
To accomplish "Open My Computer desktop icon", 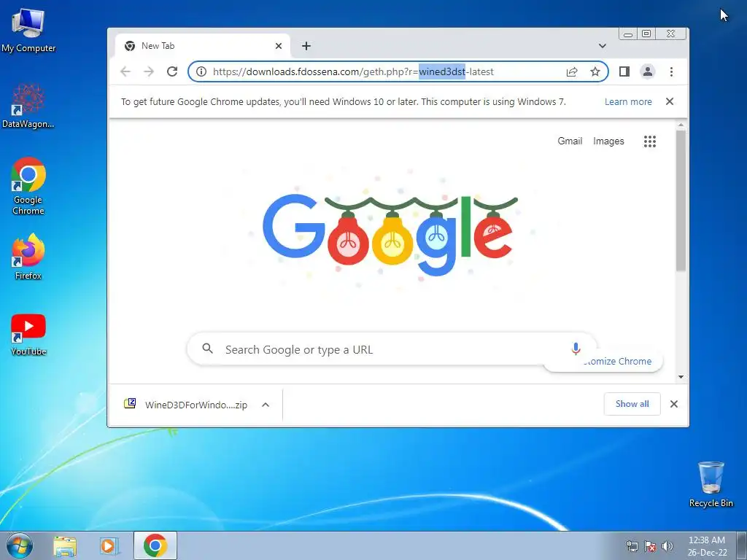I will [x=28, y=31].
